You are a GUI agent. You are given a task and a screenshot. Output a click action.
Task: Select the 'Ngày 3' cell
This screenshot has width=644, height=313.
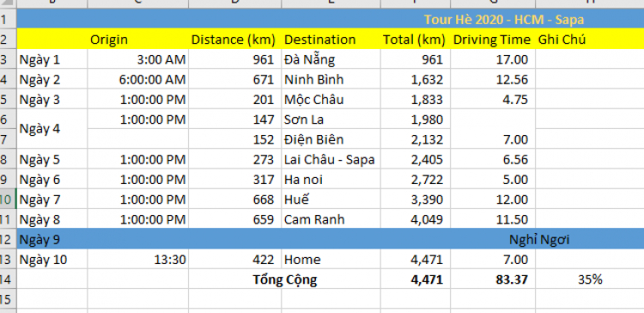pos(52,100)
